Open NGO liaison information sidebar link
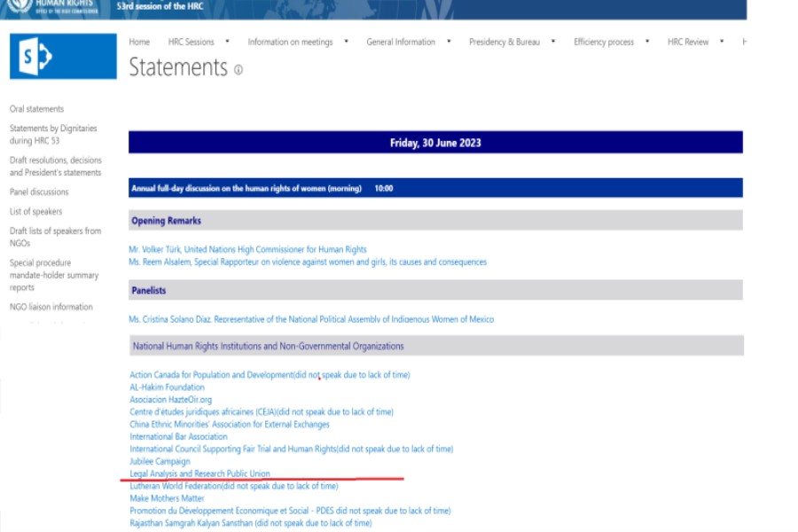The image size is (798, 532). [51, 307]
